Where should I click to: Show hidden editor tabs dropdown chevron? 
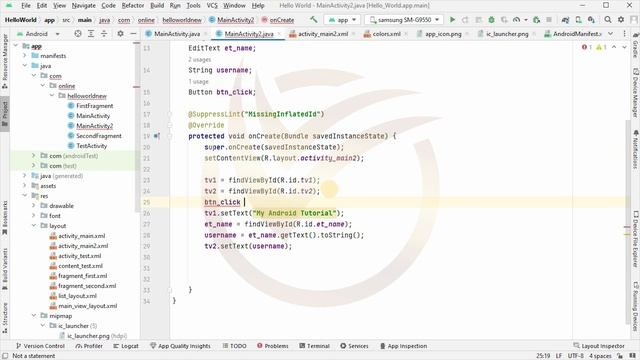point(610,34)
